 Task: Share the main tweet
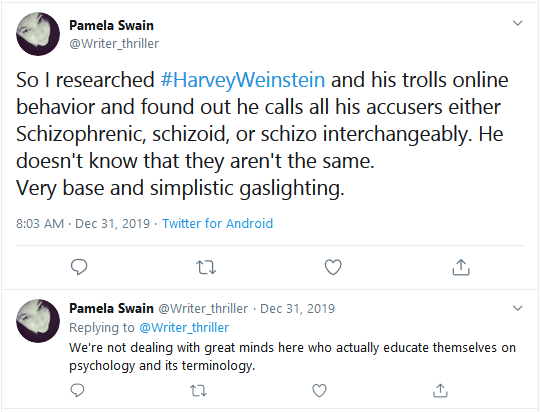click(x=461, y=267)
